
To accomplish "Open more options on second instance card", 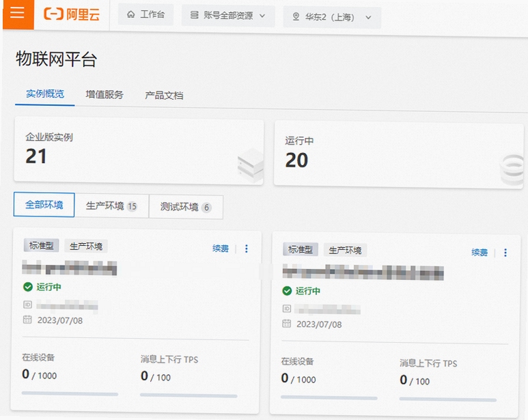I will 505,253.
